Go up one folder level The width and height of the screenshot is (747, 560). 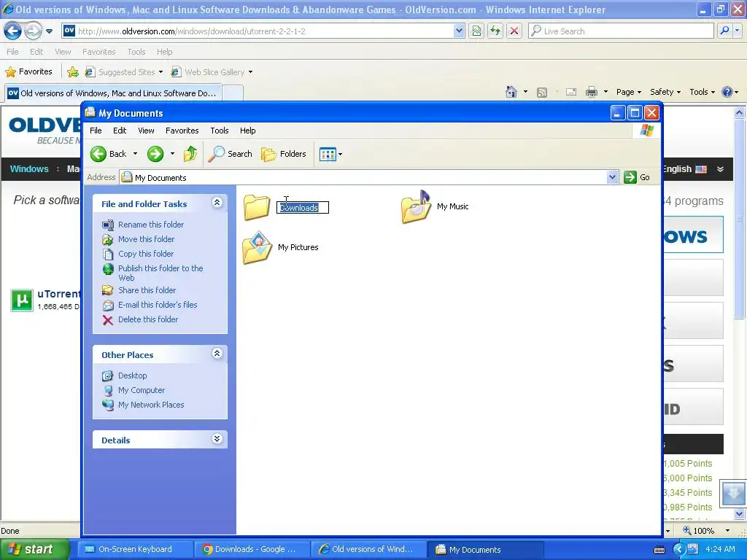tap(190, 154)
